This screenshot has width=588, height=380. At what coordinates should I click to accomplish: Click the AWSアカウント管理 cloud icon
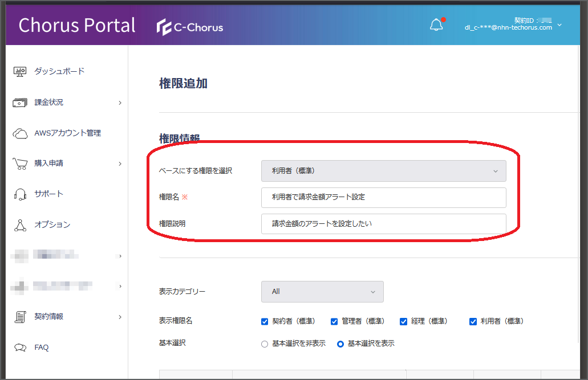(x=20, y=133)
